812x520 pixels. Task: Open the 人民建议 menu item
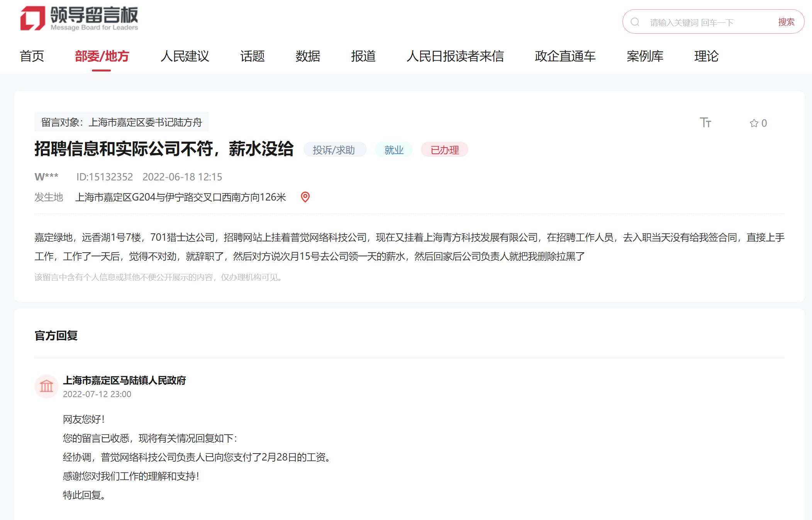click(x=185, y=56)
